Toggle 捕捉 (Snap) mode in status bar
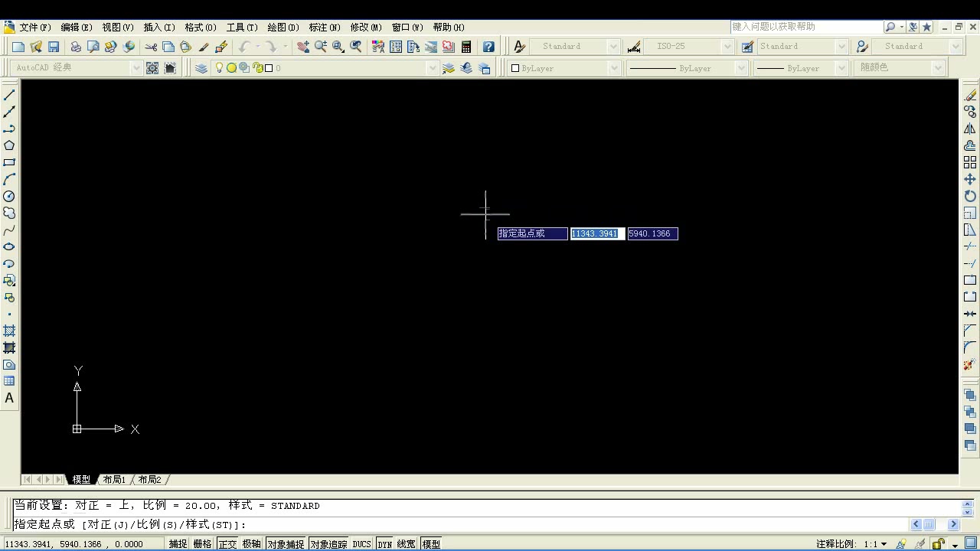 [178, 544]
